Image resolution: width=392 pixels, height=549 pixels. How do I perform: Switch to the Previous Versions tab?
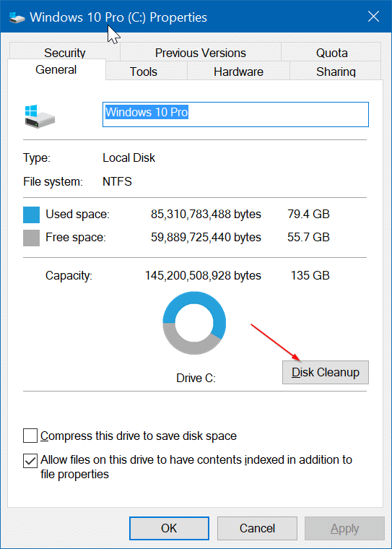tap(201, 52)
